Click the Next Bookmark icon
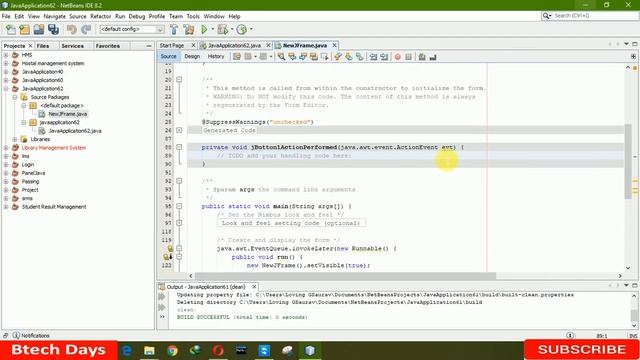This screenshot has height=360, width=640. click(x=349, y=57)
